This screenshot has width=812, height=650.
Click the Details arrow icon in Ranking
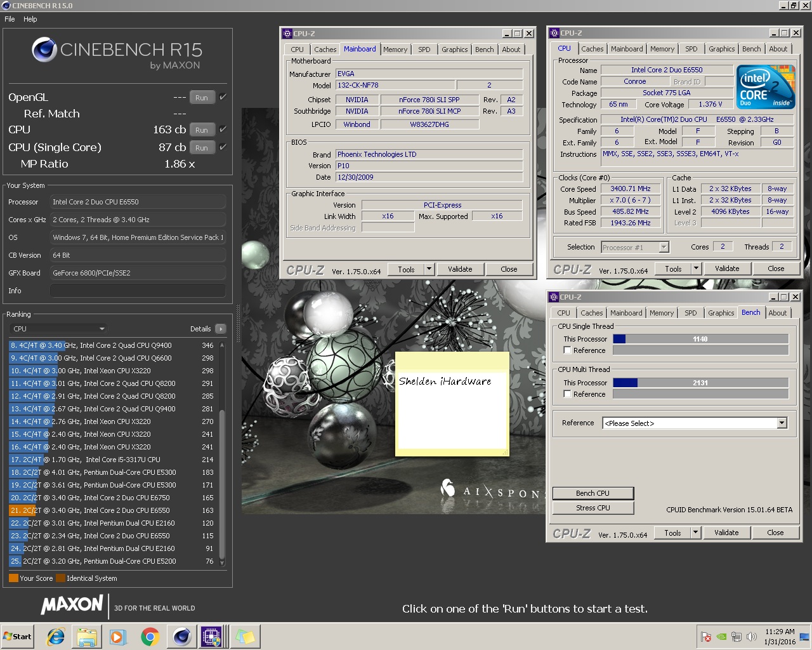coord(220,329)
